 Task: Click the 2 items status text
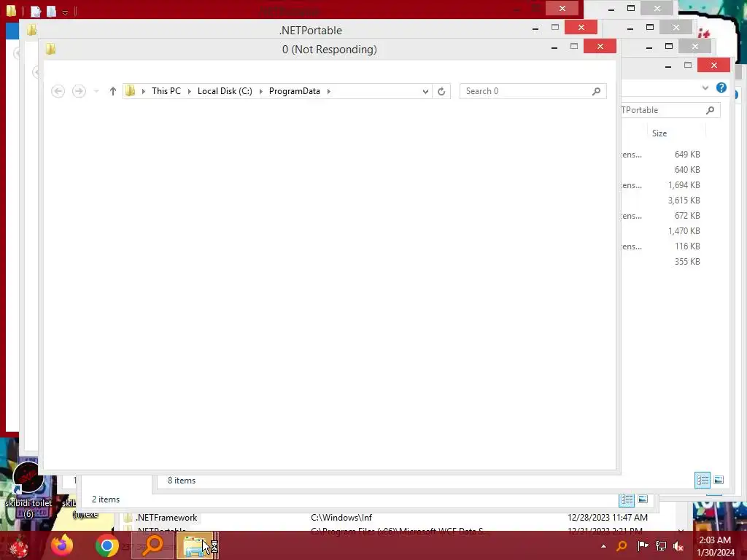[106, 499]
